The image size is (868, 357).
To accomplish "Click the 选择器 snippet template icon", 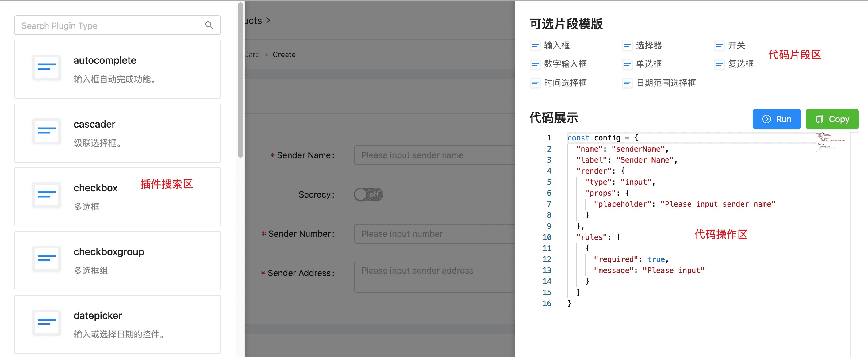I will 627,45.
